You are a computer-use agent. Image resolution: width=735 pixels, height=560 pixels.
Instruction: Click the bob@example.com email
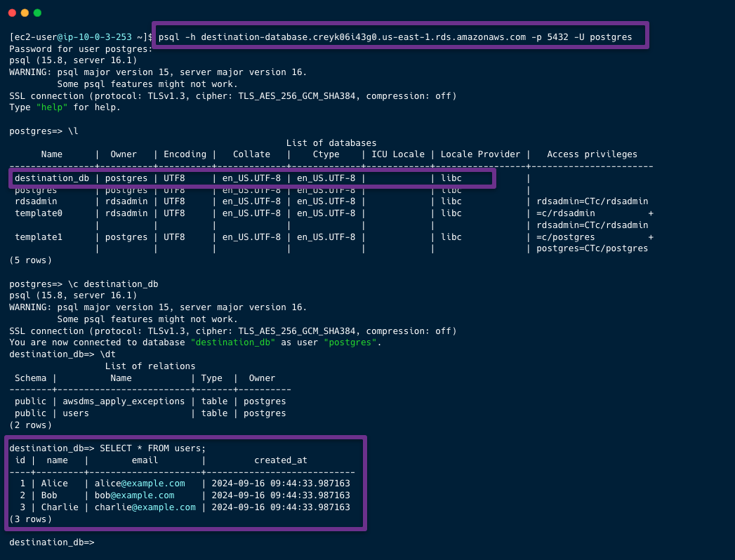(x=135, y=495)
